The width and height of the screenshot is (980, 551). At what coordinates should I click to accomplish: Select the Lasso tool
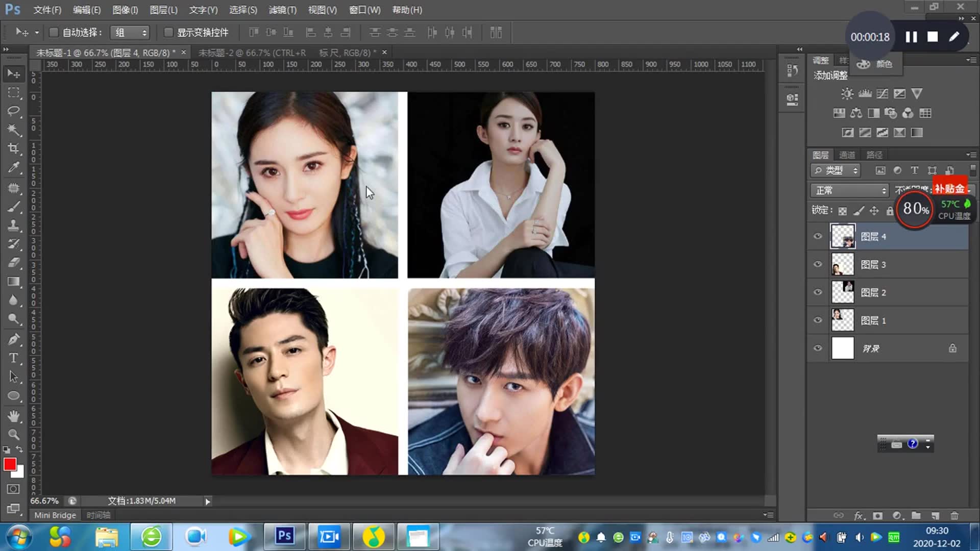[x=14, y=111]
